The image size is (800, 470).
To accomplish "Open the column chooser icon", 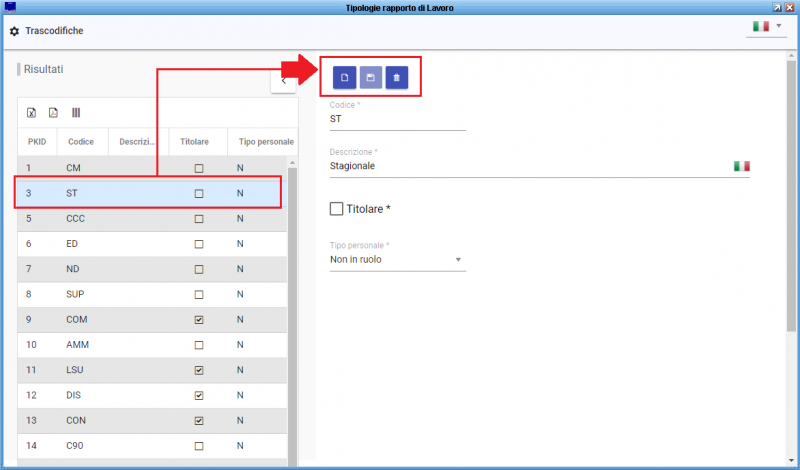I will click(76, 113).
